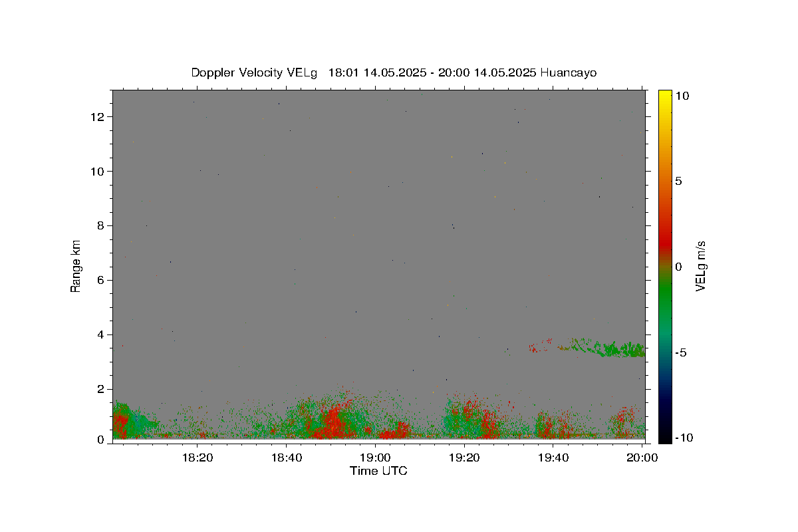Screen dimensions: 798x532
Task: Click the 8 km range tick label
Action: click(x=102, y=226)
